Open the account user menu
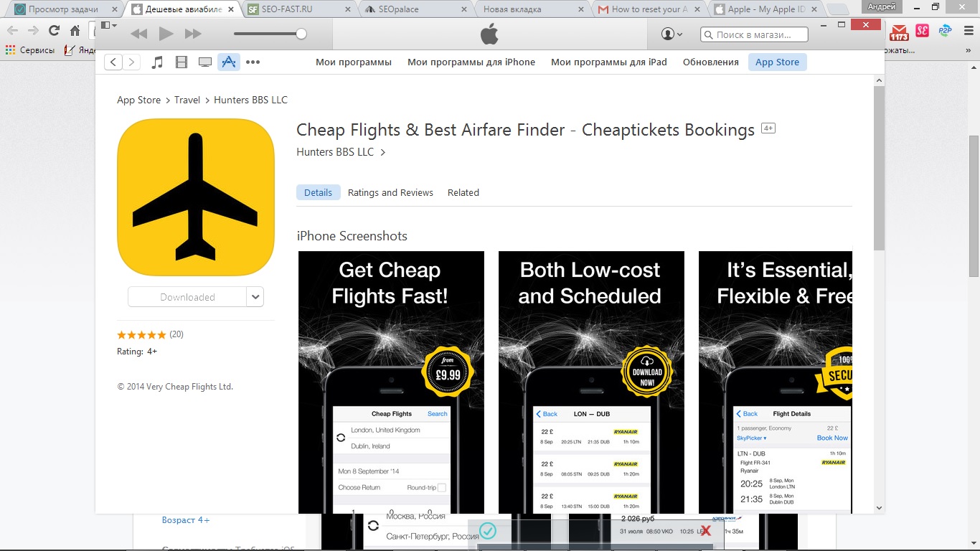Screen dimensions: 980x551 point(672,34)
